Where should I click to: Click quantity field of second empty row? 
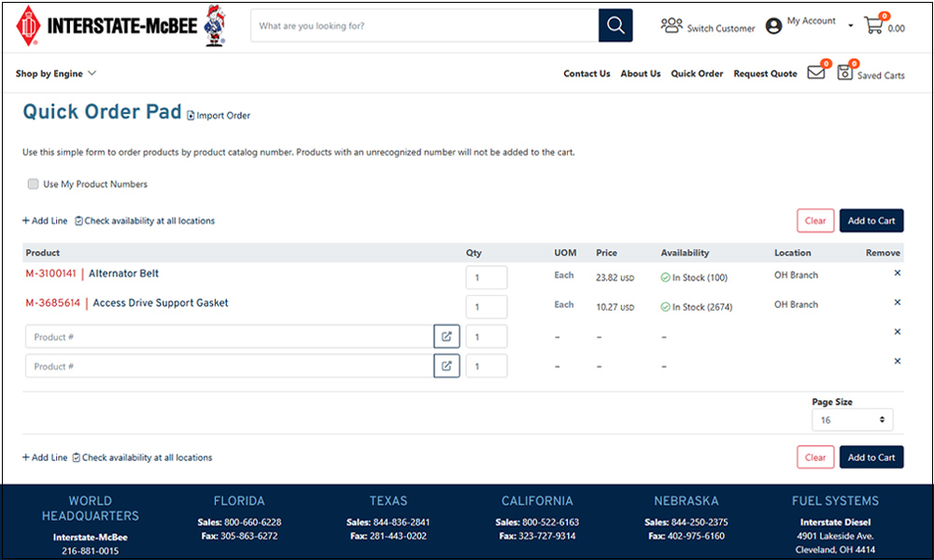click(487, 366)
